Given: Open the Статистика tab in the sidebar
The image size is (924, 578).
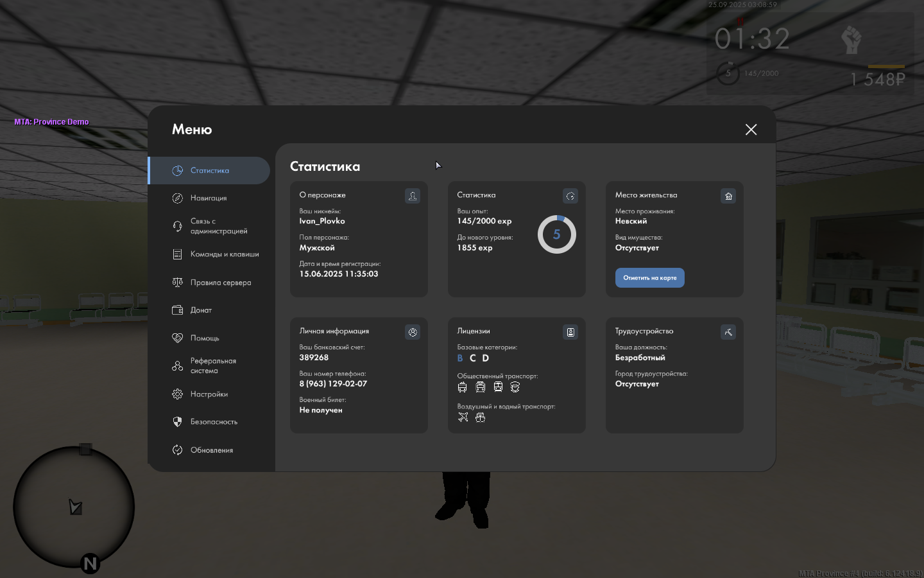Looking at the screenshot, I should (x=209, y=170).
